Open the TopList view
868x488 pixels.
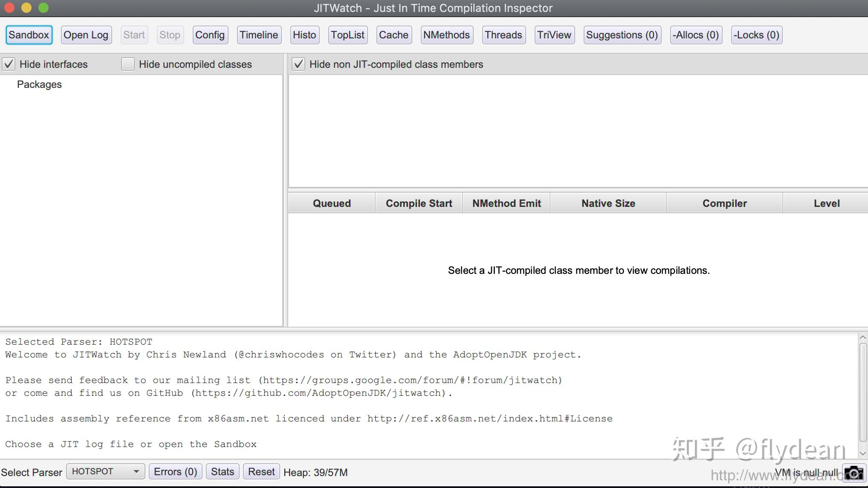tap(347, 35)
